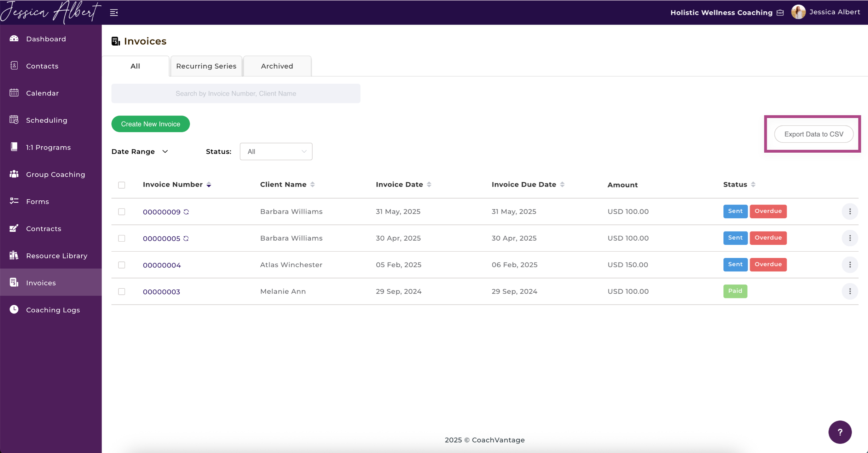Click the recurring icon next to invoice 00000005
The height and width of the screenshot is (453, 868).
point(186,239)
